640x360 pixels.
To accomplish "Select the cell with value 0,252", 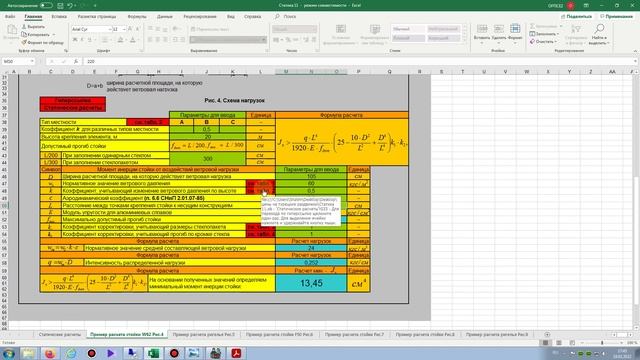I will coord(311,262).
